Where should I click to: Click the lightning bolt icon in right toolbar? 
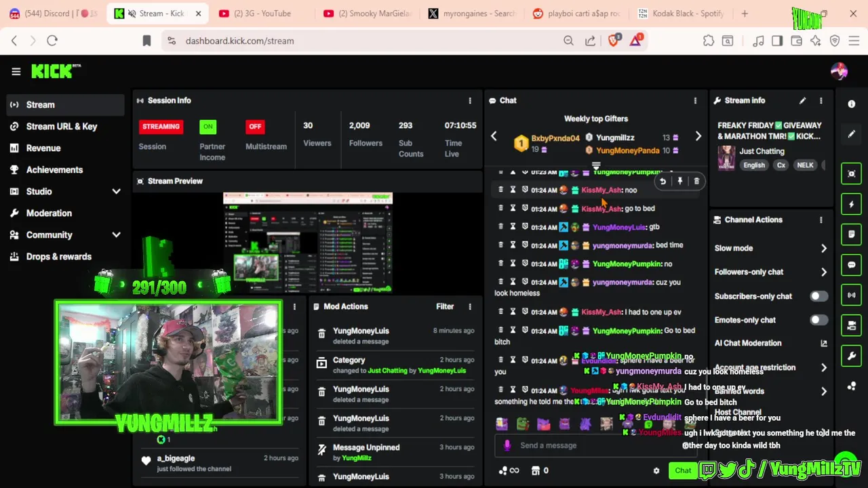(852, 204)
